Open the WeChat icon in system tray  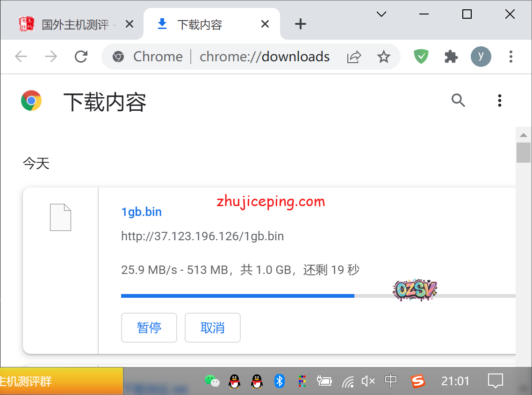click(x=212, y=381)
